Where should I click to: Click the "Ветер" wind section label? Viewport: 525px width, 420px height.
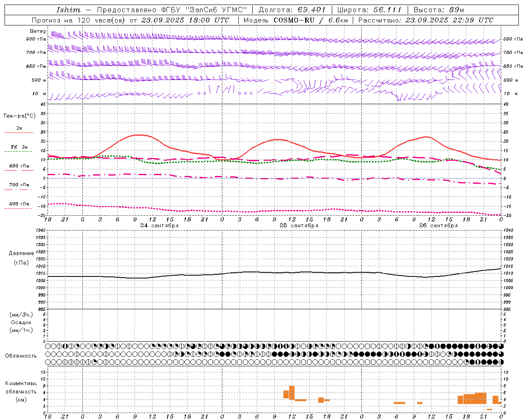(38, 31)
